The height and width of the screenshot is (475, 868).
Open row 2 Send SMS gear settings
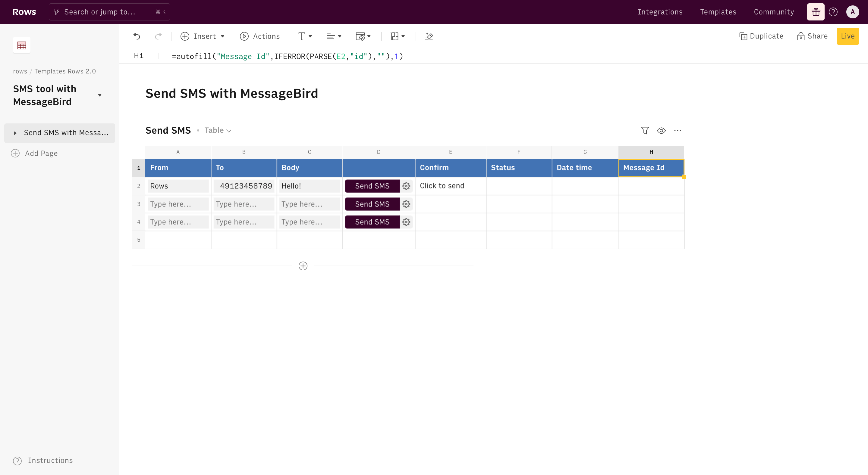point(406,186)
